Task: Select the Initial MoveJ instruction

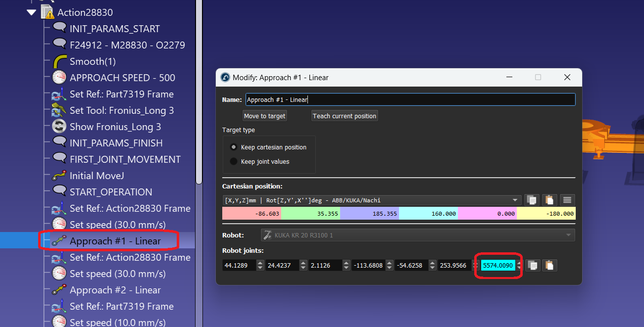Action: click(x=97, y=176)
